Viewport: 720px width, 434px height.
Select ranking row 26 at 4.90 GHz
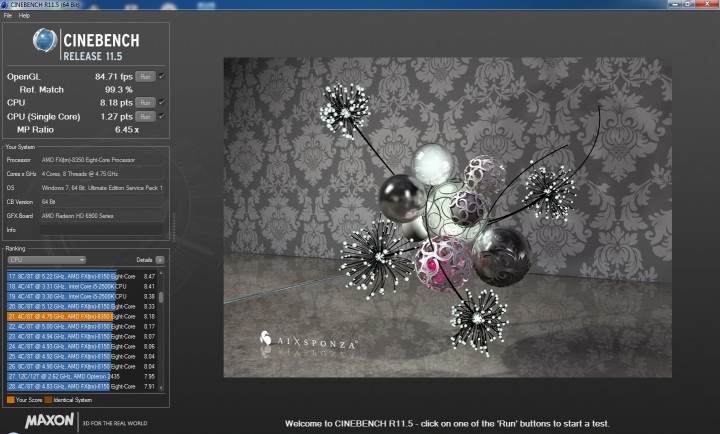point(82,367)
